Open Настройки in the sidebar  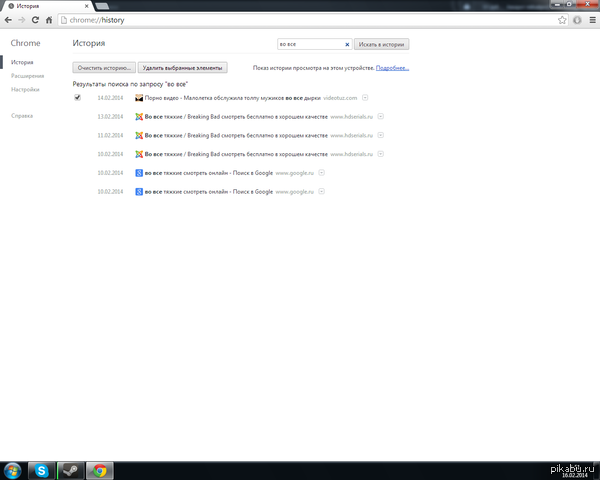point(25,89)
